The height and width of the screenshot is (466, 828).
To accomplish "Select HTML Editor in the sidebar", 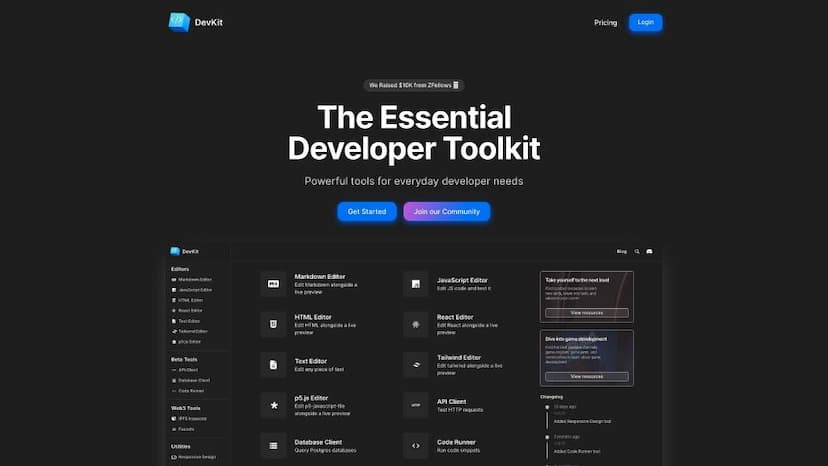I will tap(187, 300).
